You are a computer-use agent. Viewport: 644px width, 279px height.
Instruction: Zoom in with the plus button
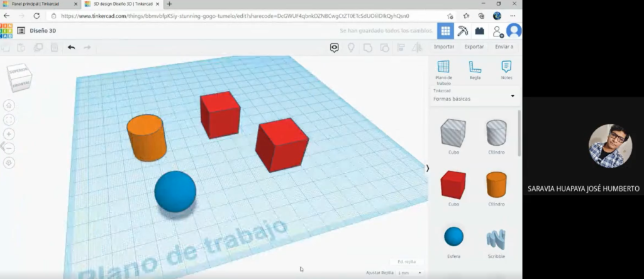pos(9,134)
